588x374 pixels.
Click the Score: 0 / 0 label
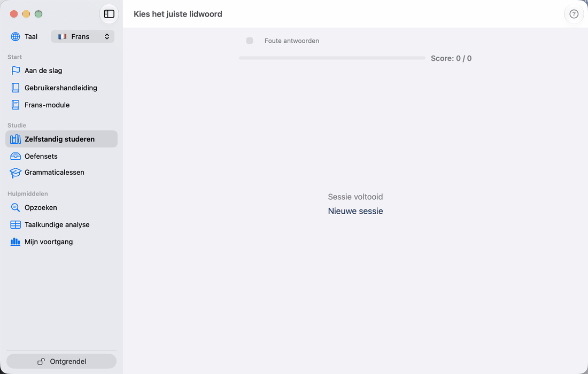[451, 58]
